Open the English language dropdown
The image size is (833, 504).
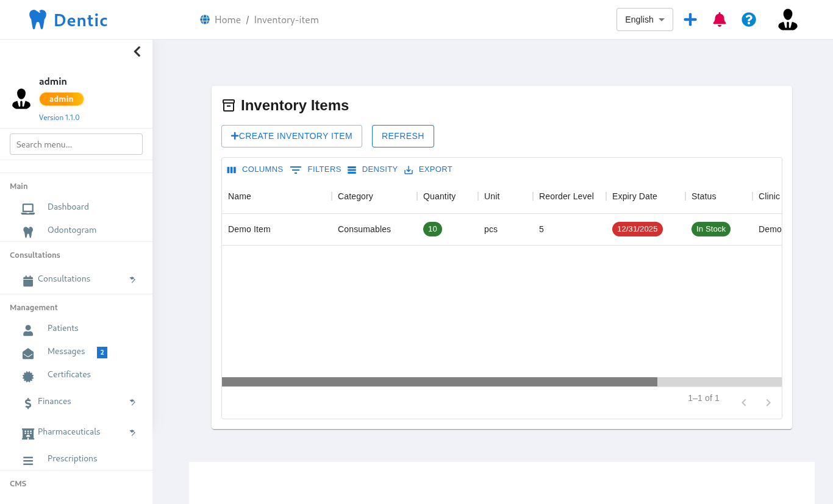[x=645, y=20]
